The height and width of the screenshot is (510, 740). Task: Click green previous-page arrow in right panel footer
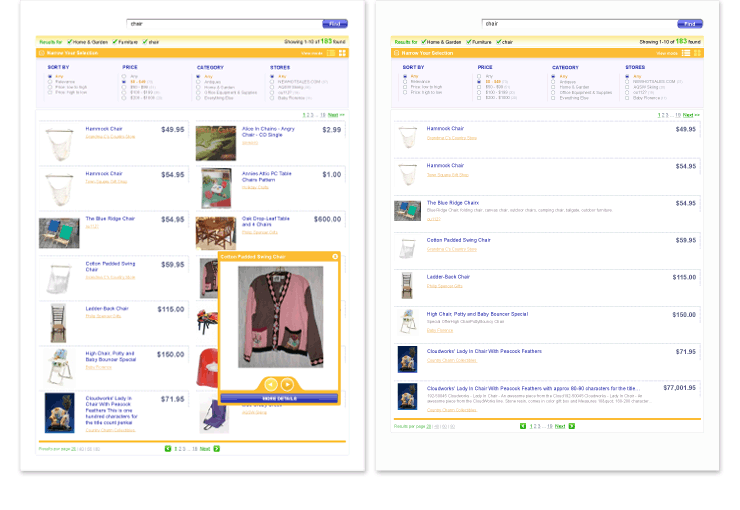click(523, 426)
